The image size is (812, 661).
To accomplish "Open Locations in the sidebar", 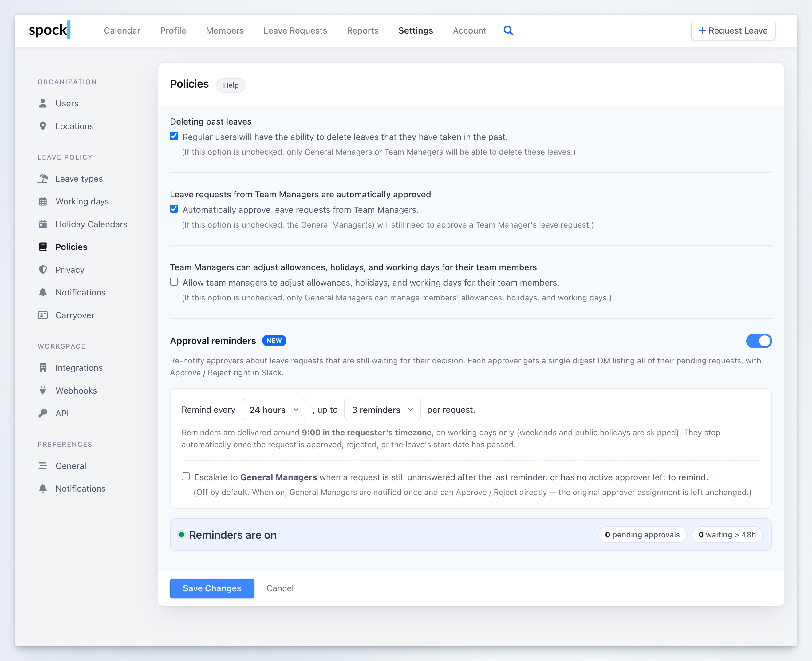I will (x=74, y=126).
